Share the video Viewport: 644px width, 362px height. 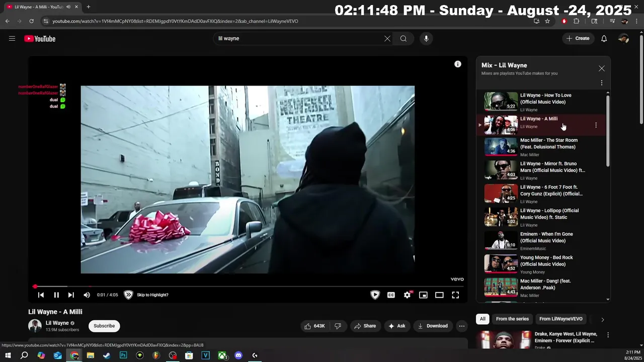tap(365, 326)
